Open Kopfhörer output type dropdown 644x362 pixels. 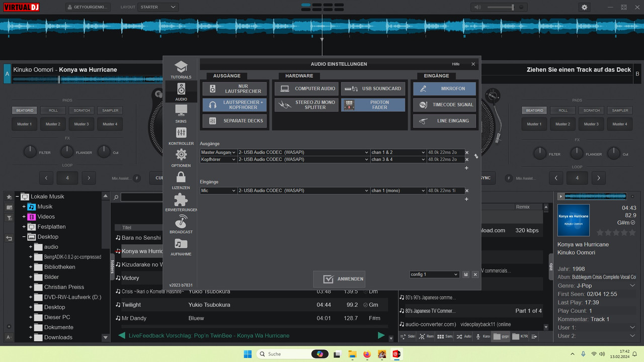coord(218,159)
